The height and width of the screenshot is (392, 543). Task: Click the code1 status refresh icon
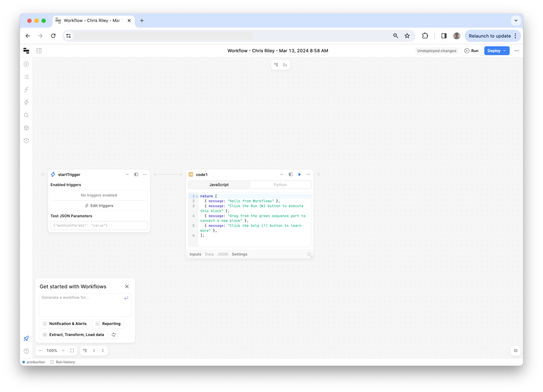(309, 254)
